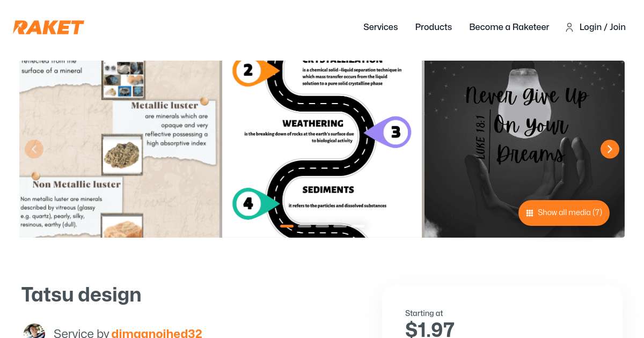Click the seller avatar photo
Screen dimensions: 644x338
pyautogui.click(x=34, y=331)
